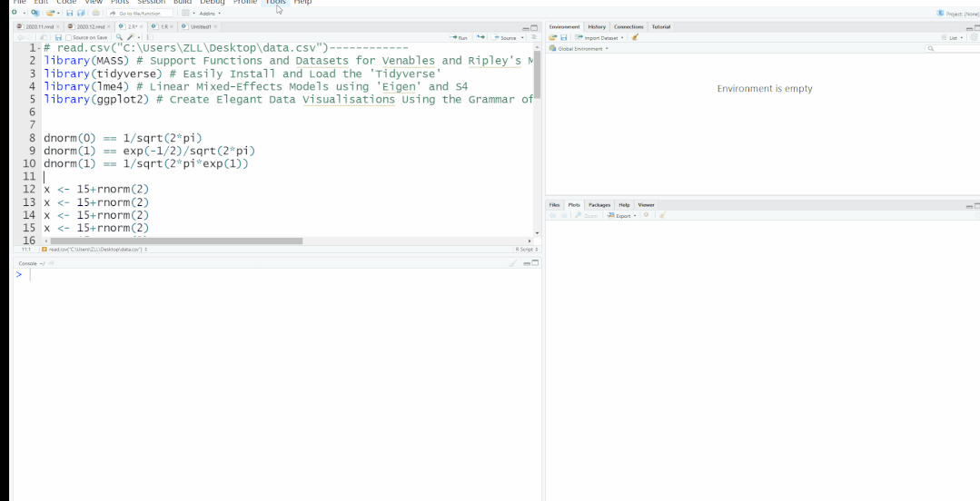Switch to the 1.R tab
This screenshot has width=980, height=501.
pos(163,27)
